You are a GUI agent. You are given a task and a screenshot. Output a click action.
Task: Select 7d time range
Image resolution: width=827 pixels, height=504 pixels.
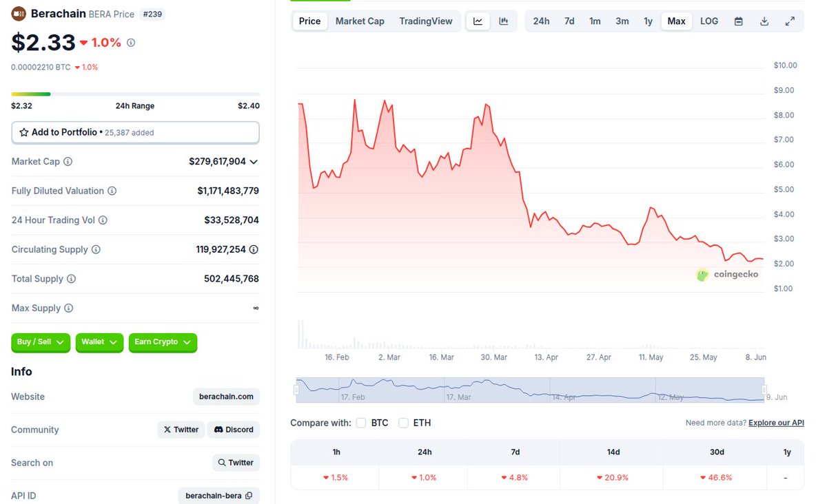[x=569, y=21]
